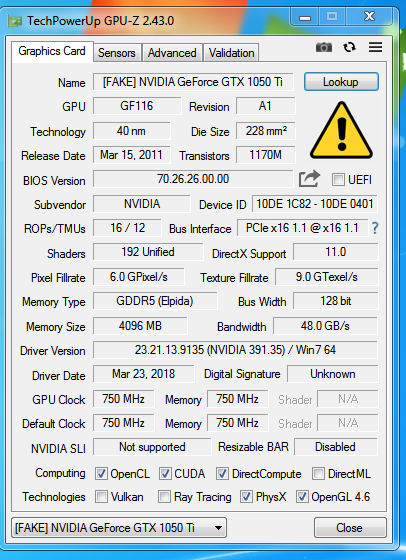This screenshot has width=406, height=560.
Task: Toggle the OpenGL 4.6 checkbox
Action: pos(302,497)
